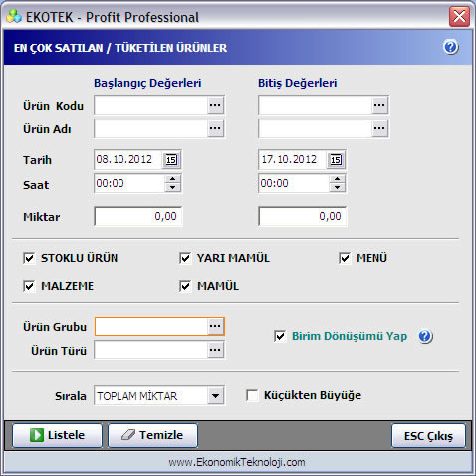Toggle MAMÜL checkbox
Viewport: 476px width, 476px height.
click(x=185, y=286)
